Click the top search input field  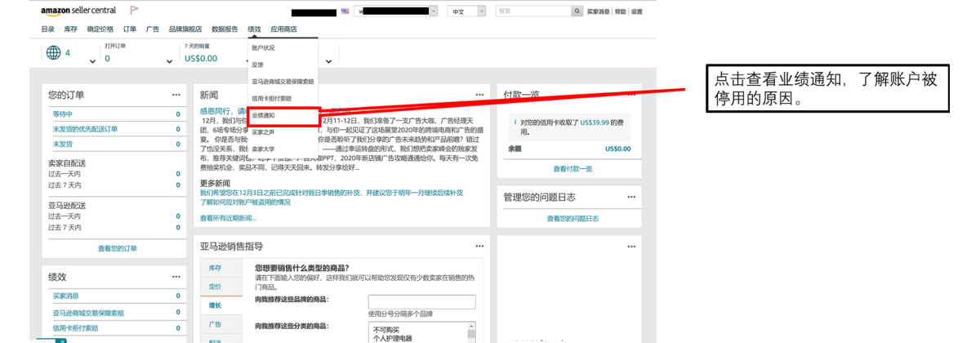pyautogui.click(x=534, y=11)
